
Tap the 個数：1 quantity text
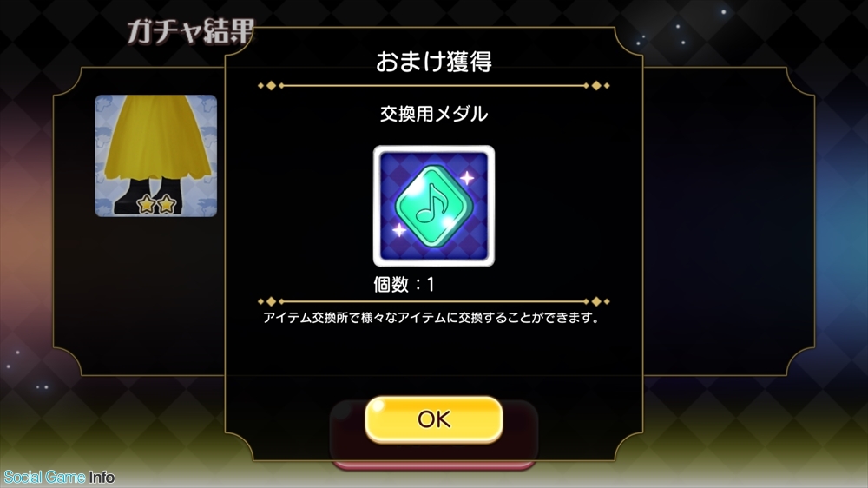404,285
